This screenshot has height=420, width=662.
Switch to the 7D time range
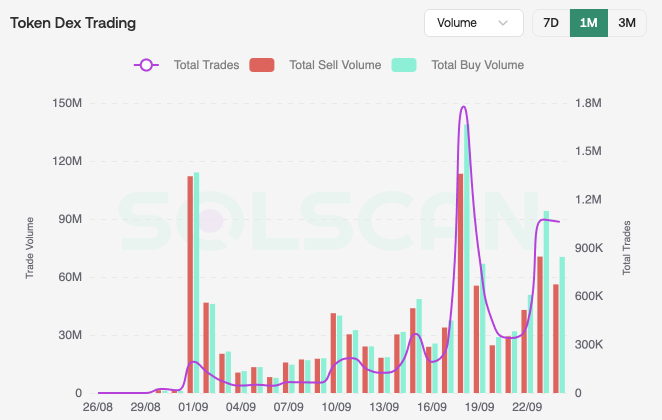click(x=551, y=23)
